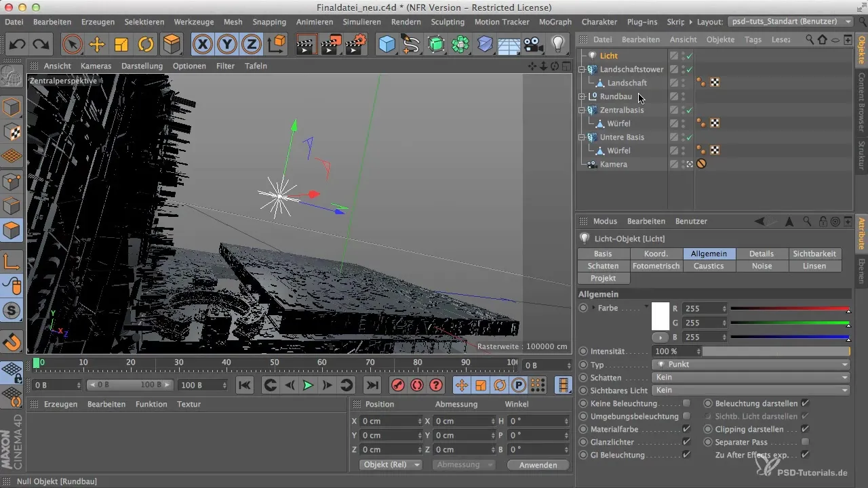The width and height of the screenshot is (868, 488).
Task: Open render settings clapperboard with gear
Action: click(x=355, y=45)
